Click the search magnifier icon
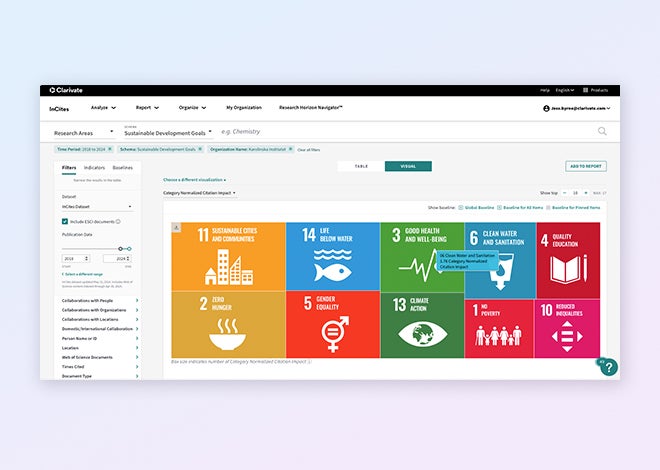The image size is (660, 470). tap(602, 131)
